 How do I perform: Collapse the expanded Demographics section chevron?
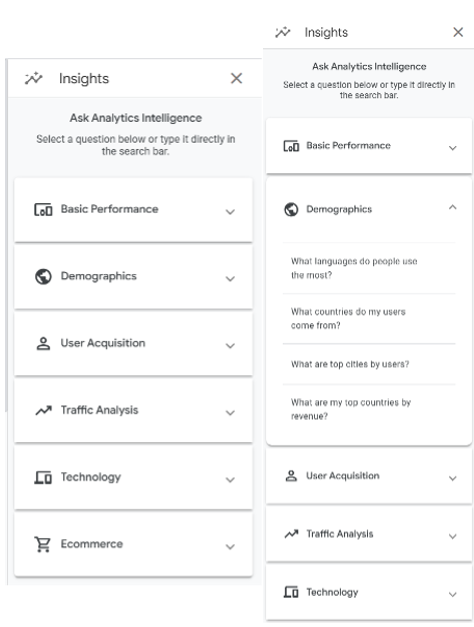[x=452, y=207]
